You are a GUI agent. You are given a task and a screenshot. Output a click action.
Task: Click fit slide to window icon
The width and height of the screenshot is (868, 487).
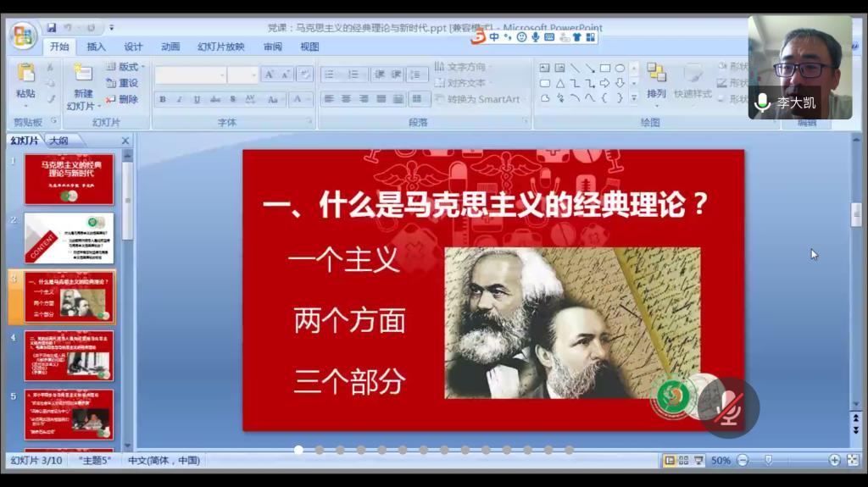(x=853, y=460)
